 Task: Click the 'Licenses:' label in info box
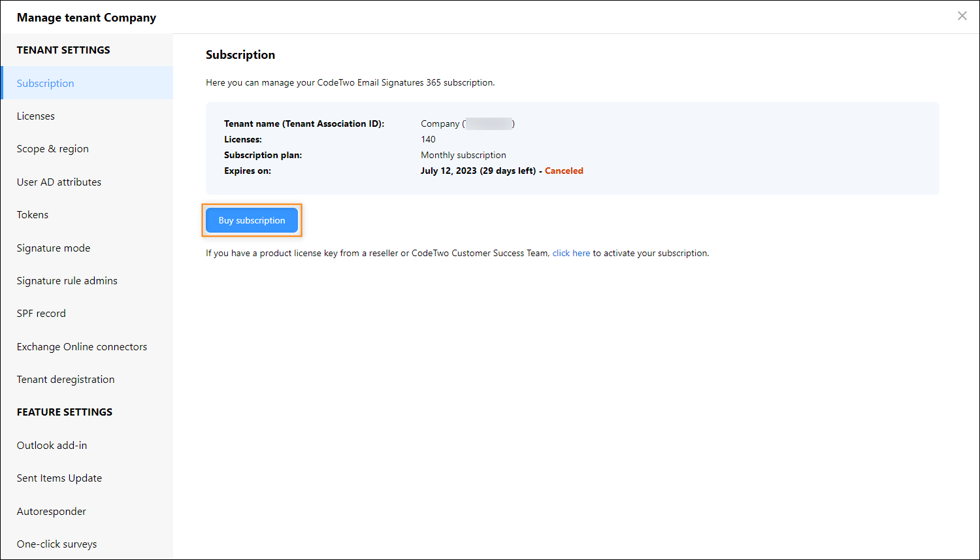pyautogui.click(x=243, y=139)
